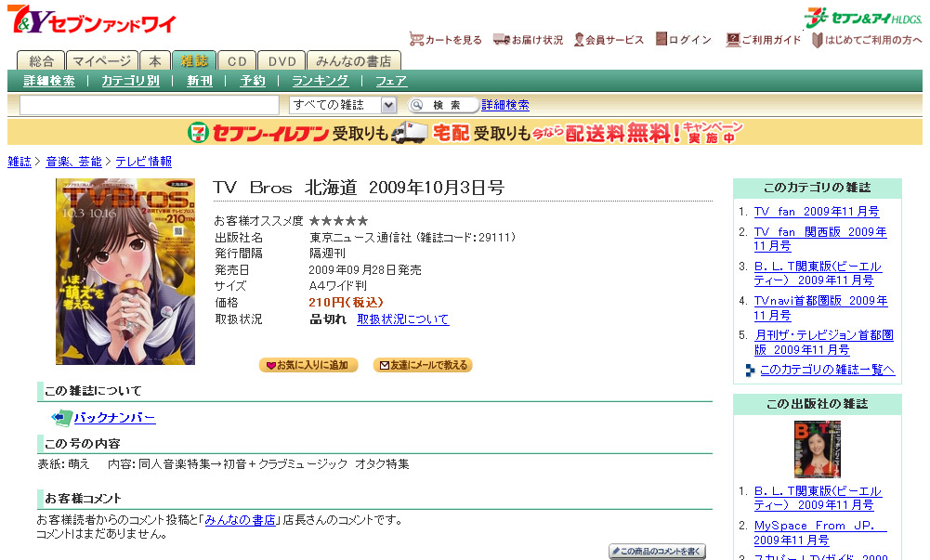Image resolution: width=930 pixels, height=560 pixels.
Task: Open the cart via カートを見る
Action: coord(445,40)
